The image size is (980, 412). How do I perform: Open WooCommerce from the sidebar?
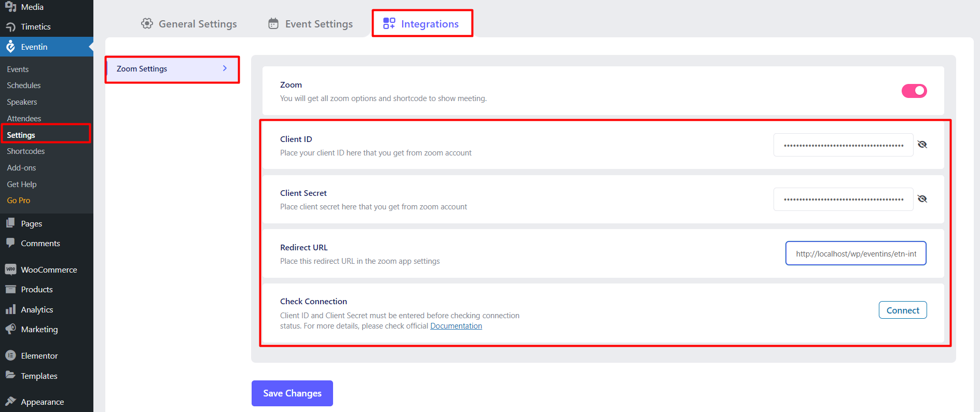[10, 269]
